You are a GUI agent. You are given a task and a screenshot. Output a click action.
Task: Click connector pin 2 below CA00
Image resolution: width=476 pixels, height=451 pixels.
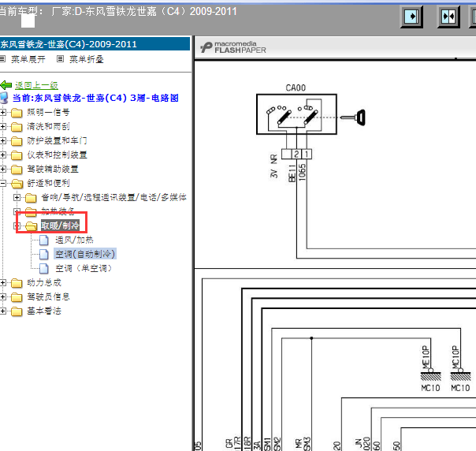pos(296,154)
